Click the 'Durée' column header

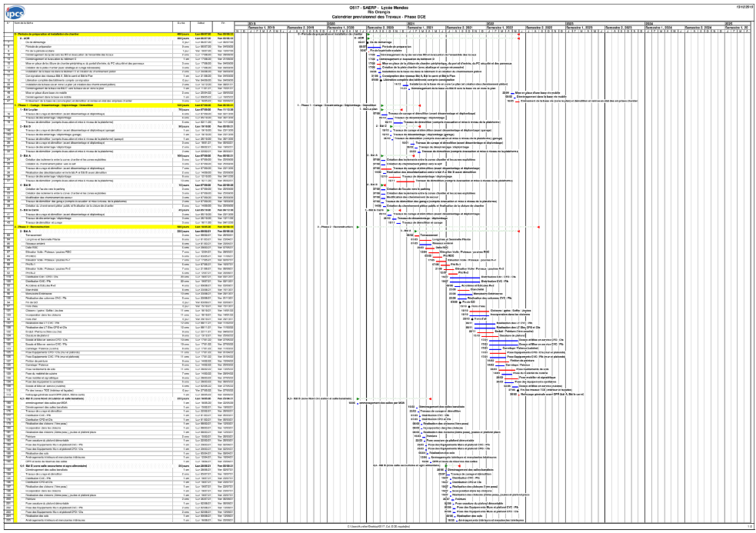(182, 25)
